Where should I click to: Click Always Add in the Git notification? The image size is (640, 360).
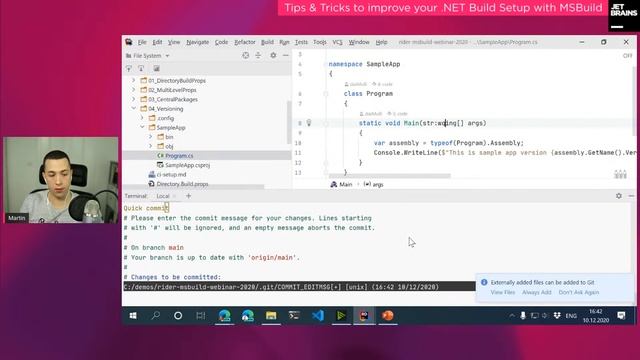point(536,292)
